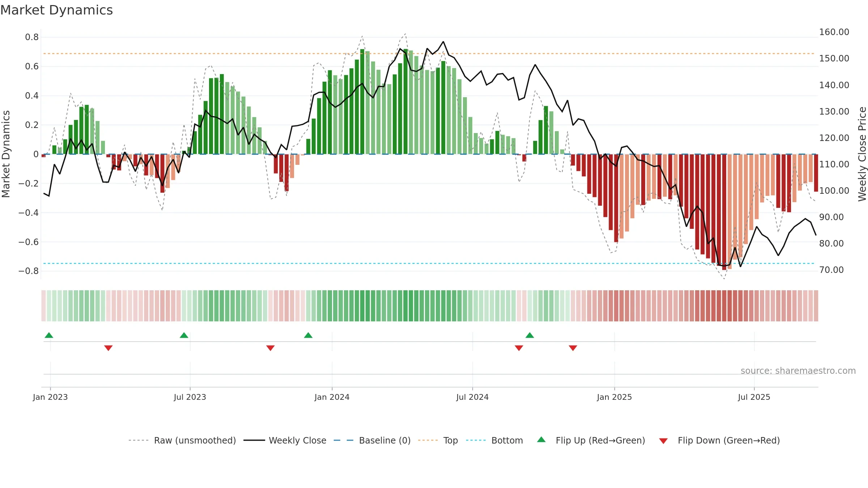Click the 120.00 right axis price label

click(834, 138)
